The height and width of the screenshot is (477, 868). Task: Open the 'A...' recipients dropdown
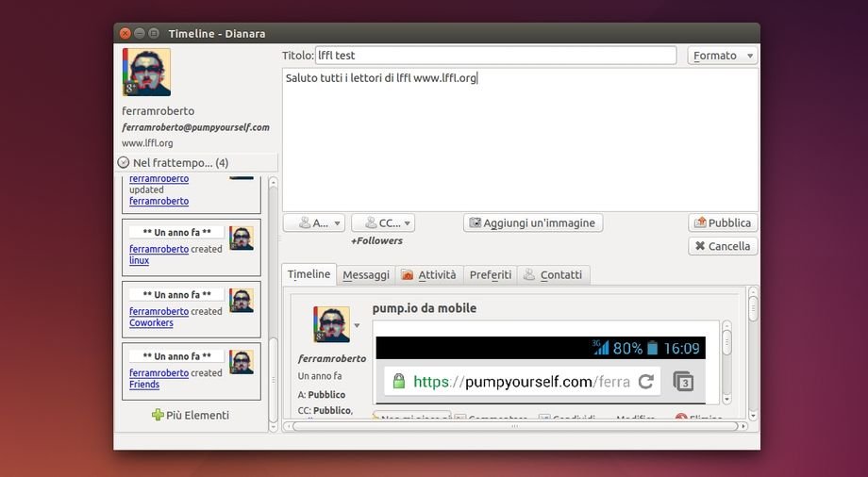[x=313, y=223]
